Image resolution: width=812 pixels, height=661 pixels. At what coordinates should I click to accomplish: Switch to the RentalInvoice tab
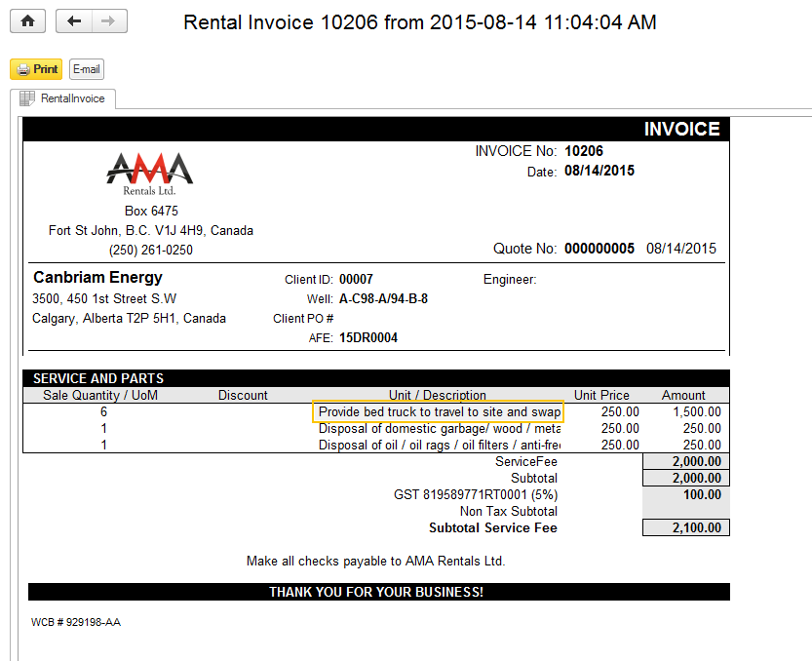(62, 98)
